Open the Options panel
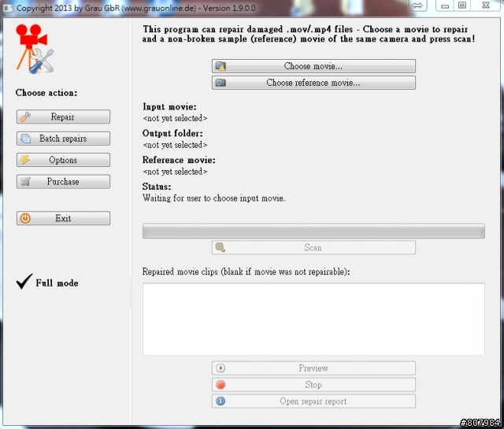Image resolution: width=504 pixels, height=429 pixels. click(x=63, y=160)
